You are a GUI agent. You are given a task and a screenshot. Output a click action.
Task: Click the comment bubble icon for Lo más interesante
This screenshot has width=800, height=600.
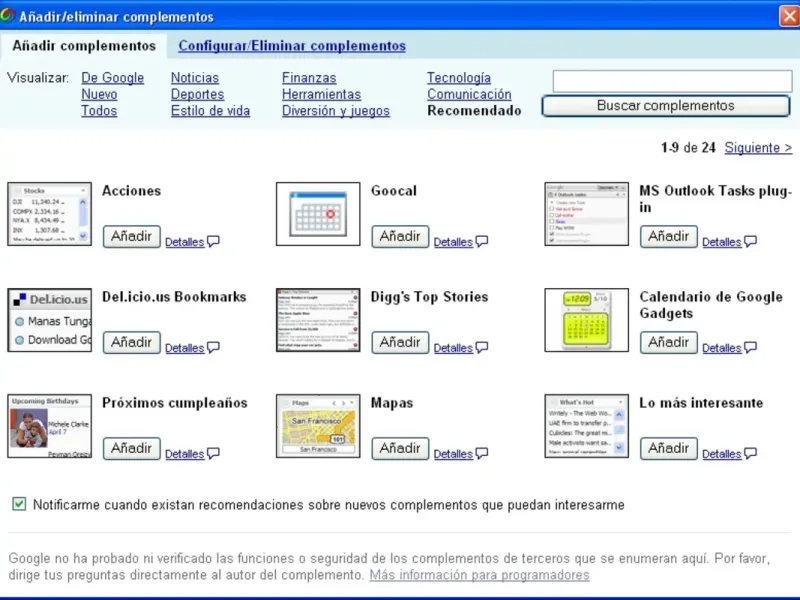[750, 453]
